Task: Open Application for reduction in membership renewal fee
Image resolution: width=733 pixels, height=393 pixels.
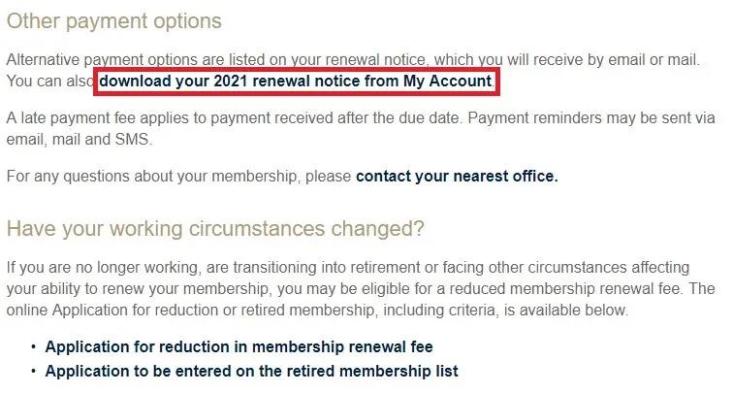Action: pos(239,347)
